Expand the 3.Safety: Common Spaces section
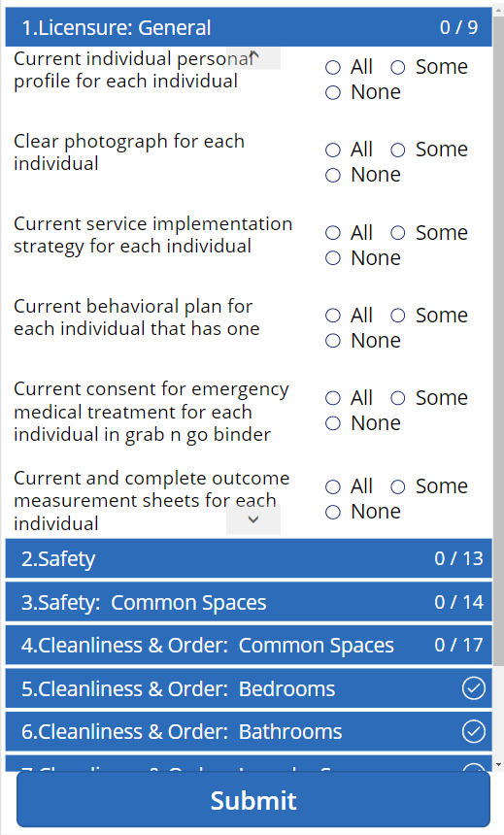 coord(249,602)
